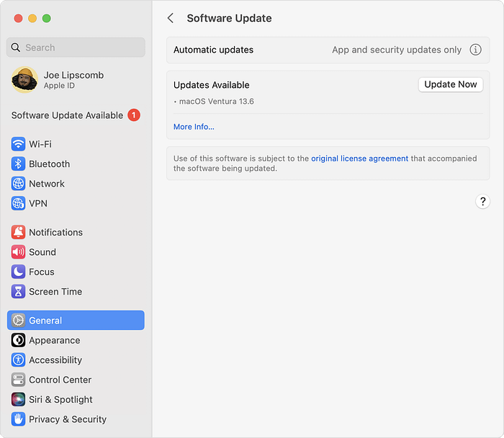Click the Privacy & Security hand icon
Screen dimensions: 504x438
click(x=18, y=419)
